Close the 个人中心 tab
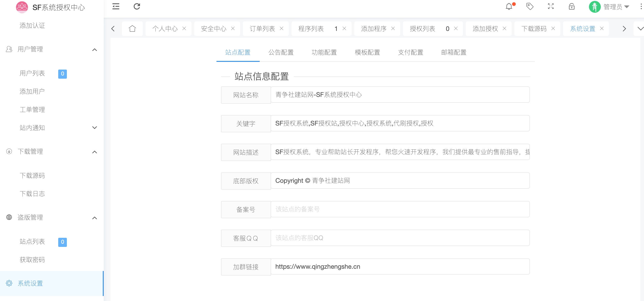Image resolution: width=644 pixels, height=301 pixels. point(184,28)
